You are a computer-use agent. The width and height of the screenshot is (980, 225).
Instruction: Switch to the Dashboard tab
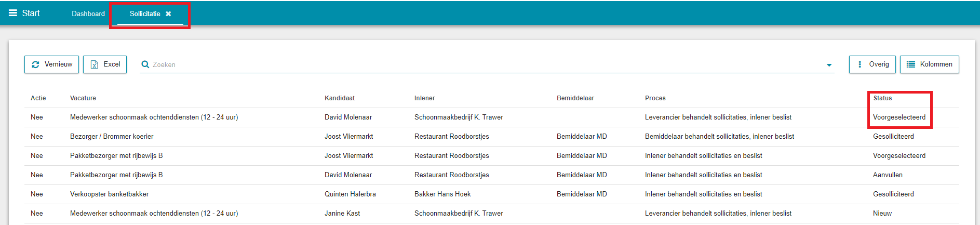[x=88, y=14]
